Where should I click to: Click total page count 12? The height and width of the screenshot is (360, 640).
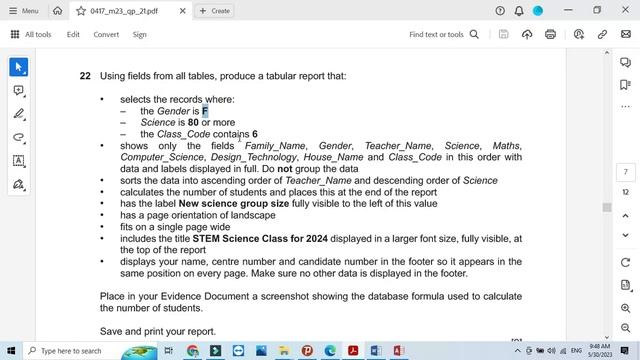click(x=625, y=192)
